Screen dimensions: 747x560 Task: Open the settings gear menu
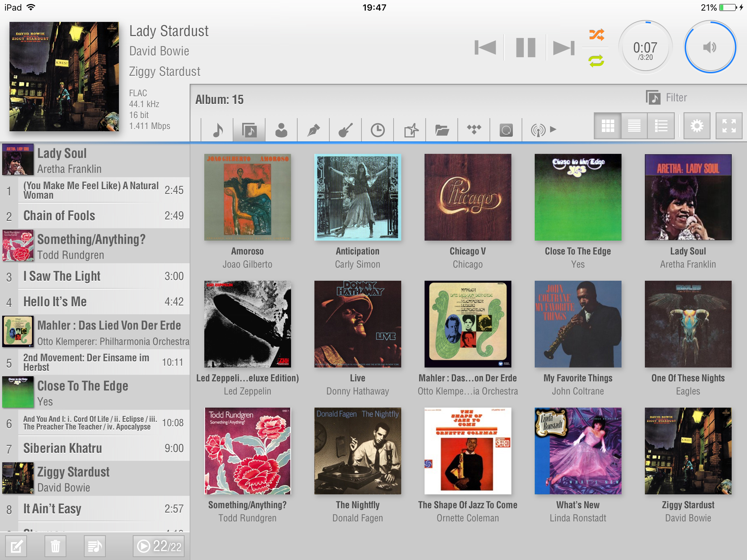(696, 126)
